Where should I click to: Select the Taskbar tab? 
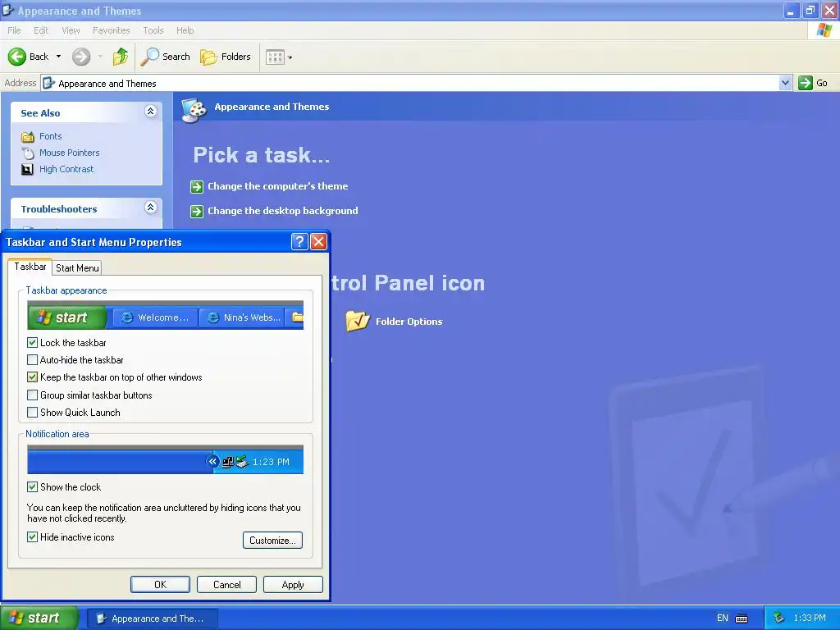click(30, 267)
